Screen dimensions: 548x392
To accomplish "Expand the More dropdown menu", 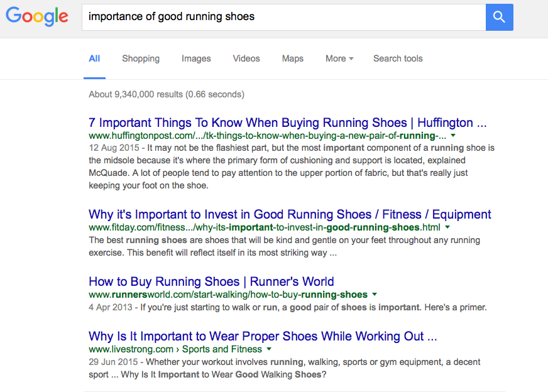I will [339, 58].
